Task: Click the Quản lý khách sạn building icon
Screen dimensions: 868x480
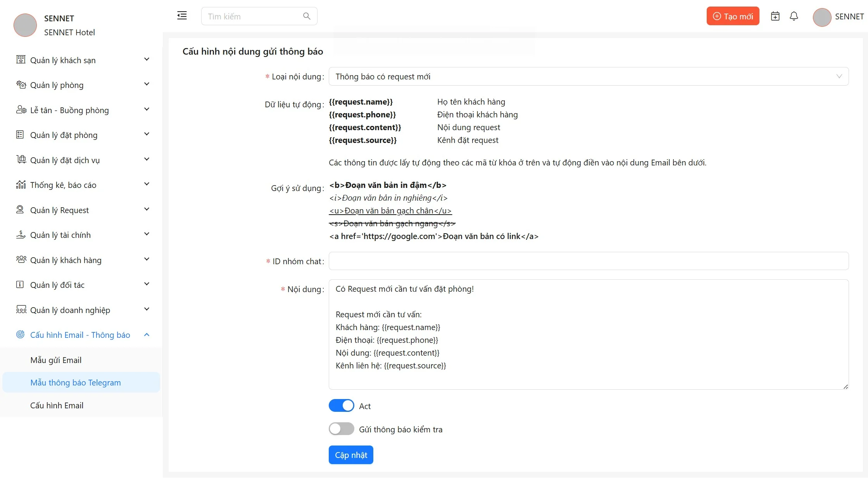Action: (21, 60)
